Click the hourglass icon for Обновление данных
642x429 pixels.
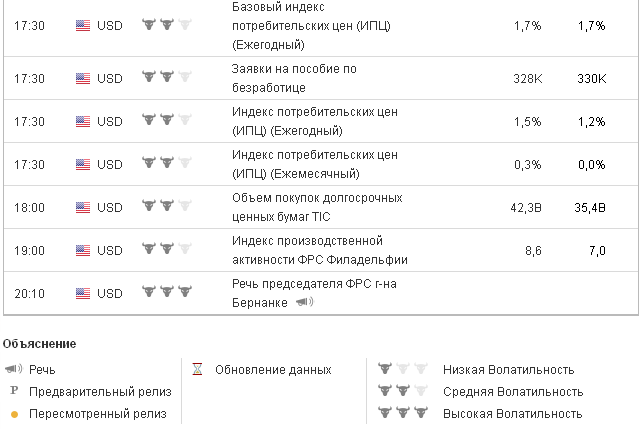(x=197, y=370)
